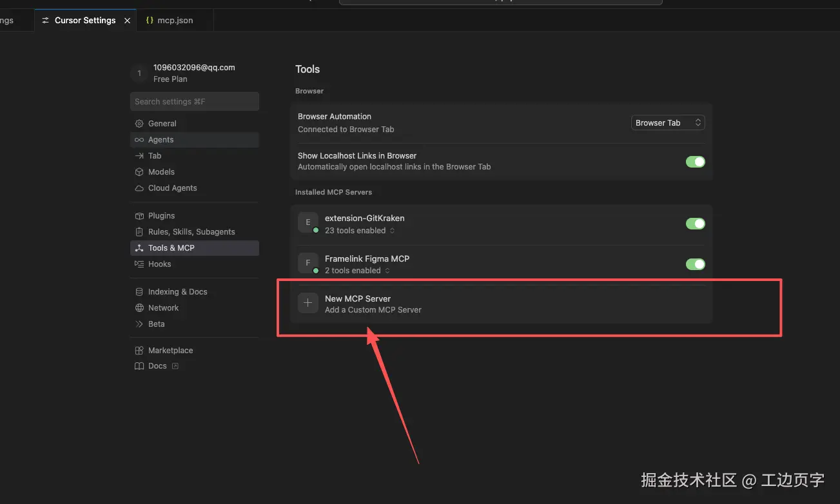This screenshot has width=840, height=504.
Task: Click the Framelink Figma MCP avatar icon
Action: click(308, 263)
